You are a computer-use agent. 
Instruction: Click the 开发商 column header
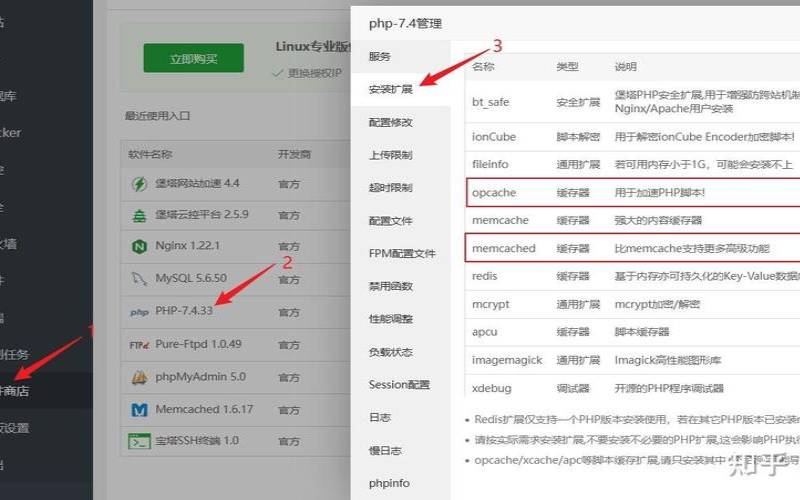pyautogui.click(x=294, y=154)
